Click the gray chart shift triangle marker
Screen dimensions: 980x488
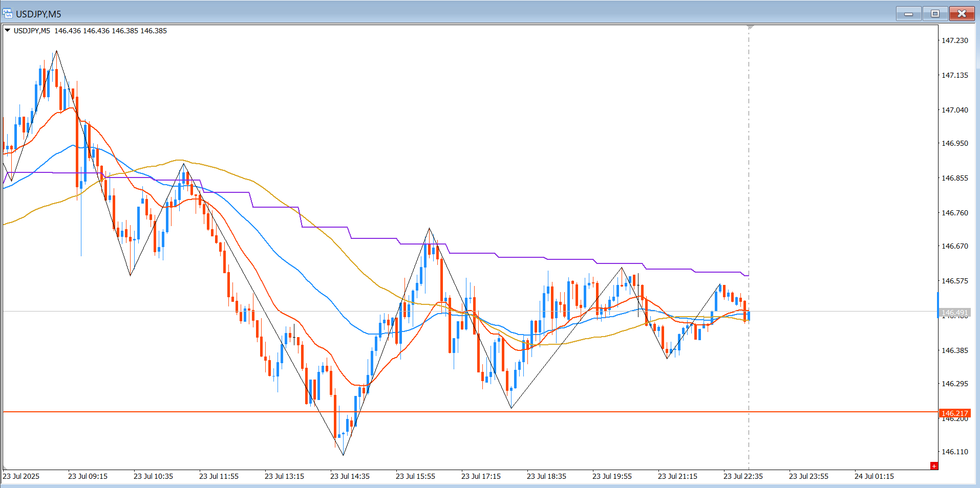750,27
